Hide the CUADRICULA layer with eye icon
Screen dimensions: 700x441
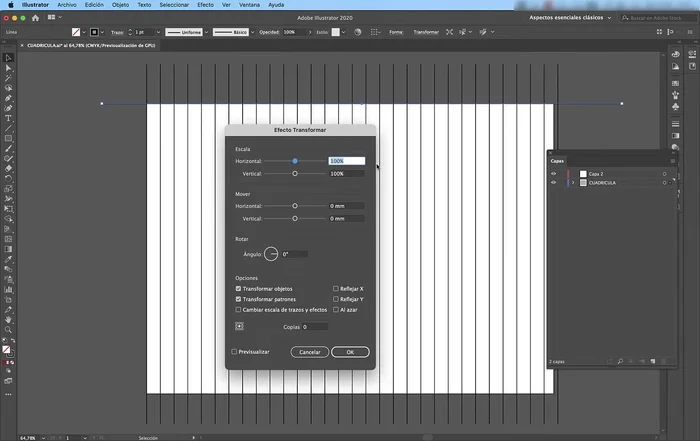tap(553, 183)
